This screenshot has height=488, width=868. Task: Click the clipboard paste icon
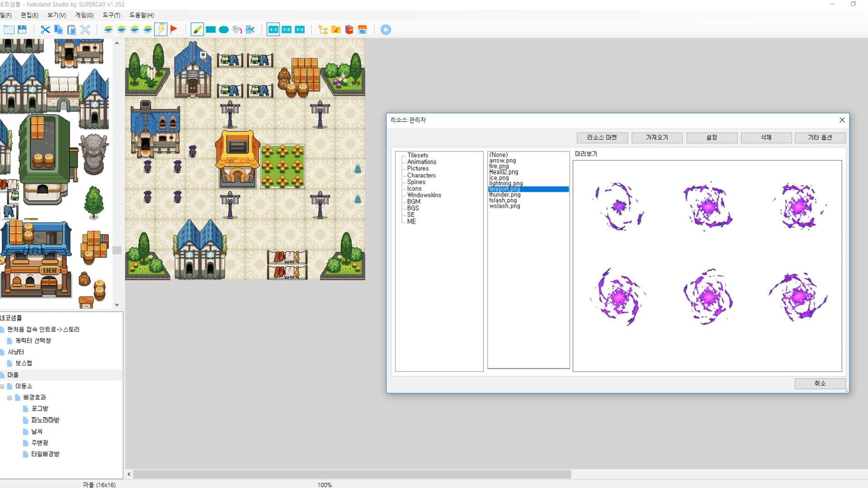[x=71, y=30]
